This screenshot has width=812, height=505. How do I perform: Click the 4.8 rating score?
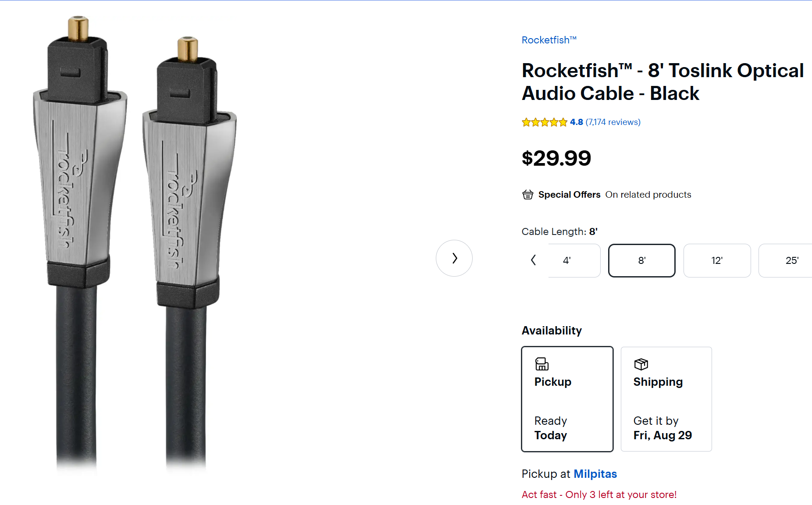coord(576,122)
